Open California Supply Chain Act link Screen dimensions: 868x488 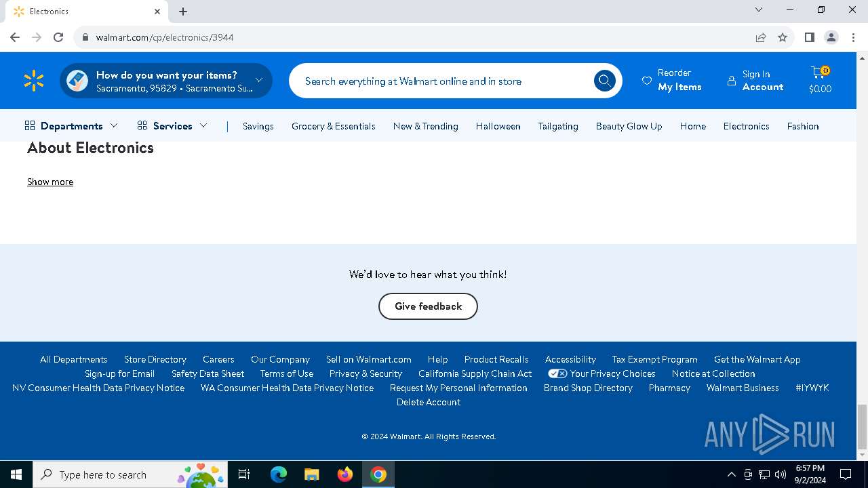click(x=475, y=373)
